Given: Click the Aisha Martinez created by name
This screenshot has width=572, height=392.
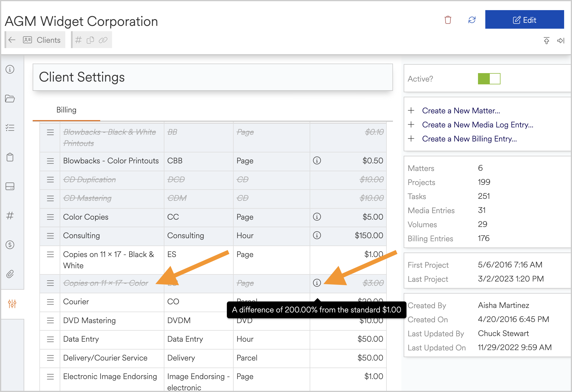Looking at the screenshot, I should 503,305.
